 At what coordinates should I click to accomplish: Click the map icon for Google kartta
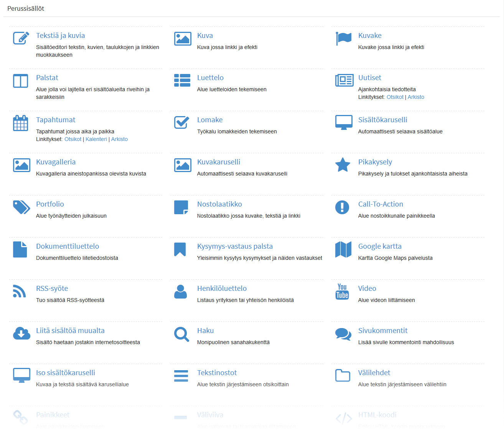tap(343, 249)
